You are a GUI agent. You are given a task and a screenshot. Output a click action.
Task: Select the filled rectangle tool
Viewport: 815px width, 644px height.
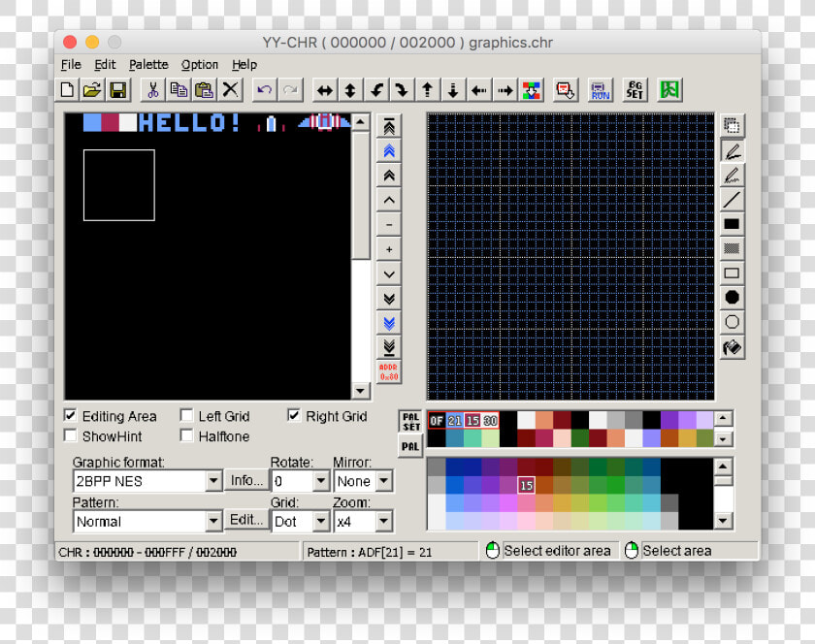coord(732,224)
